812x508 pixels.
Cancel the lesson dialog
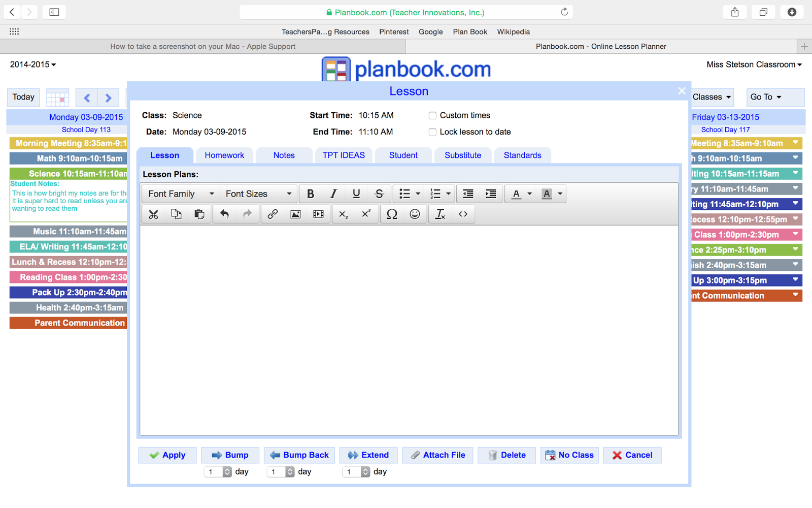pos(632,455)
